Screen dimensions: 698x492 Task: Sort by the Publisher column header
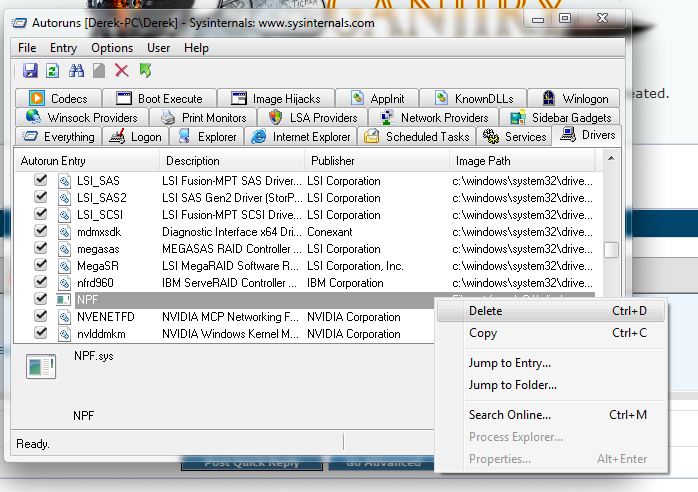[x=377, y=161]
